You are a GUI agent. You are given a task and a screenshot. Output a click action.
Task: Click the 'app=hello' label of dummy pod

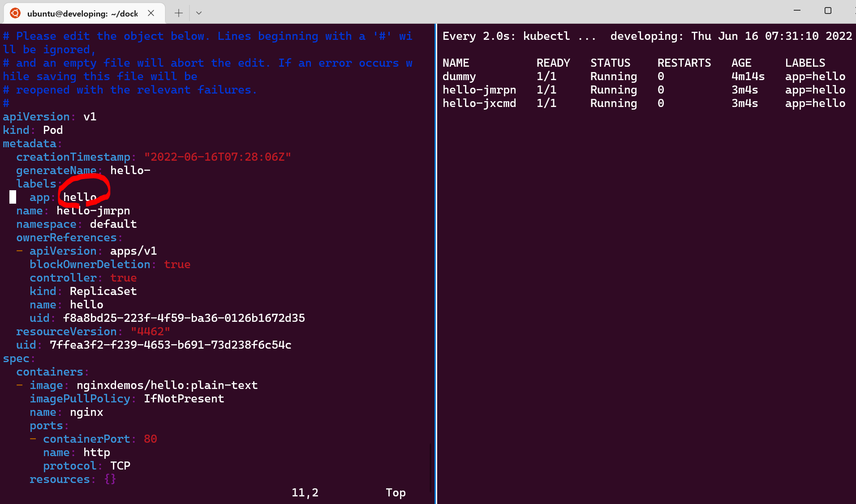(x=815, y=77)
